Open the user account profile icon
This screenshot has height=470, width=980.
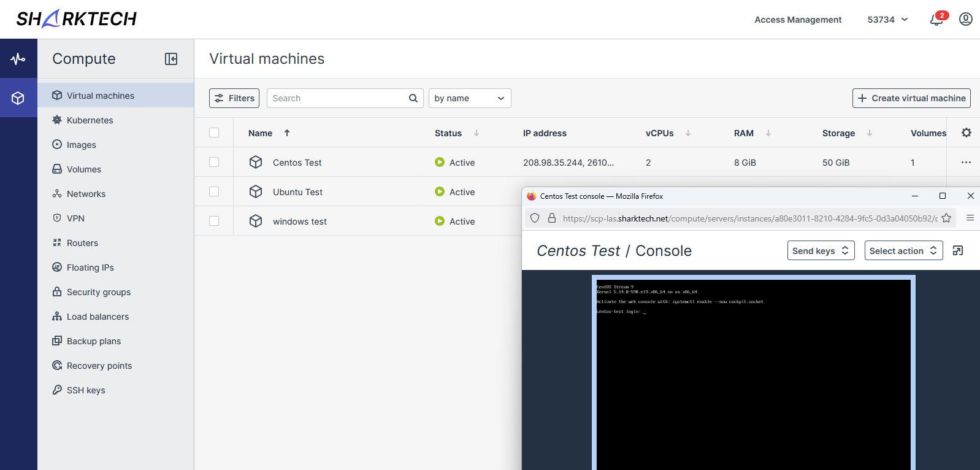point(965,19)
